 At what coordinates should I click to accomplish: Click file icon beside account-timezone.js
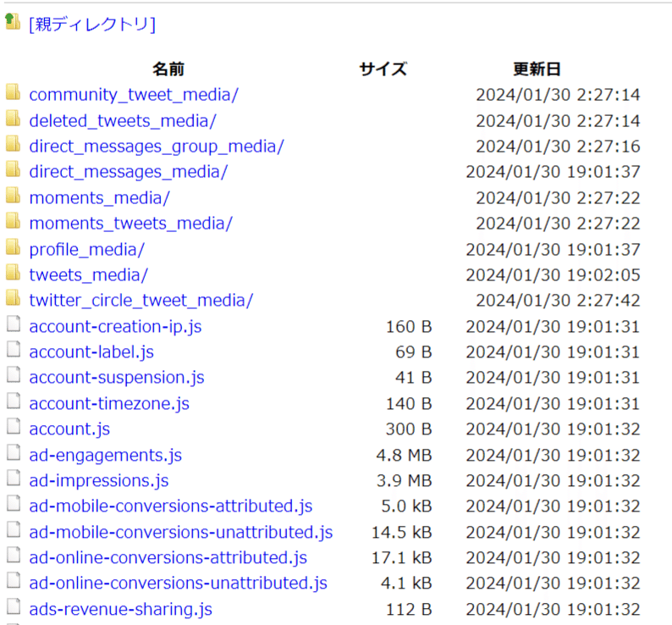(14, 401)
